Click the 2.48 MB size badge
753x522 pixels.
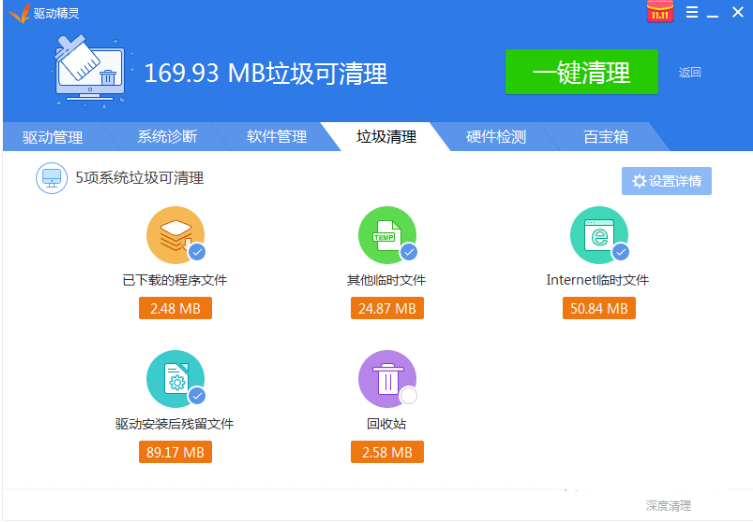pos(175,308)
